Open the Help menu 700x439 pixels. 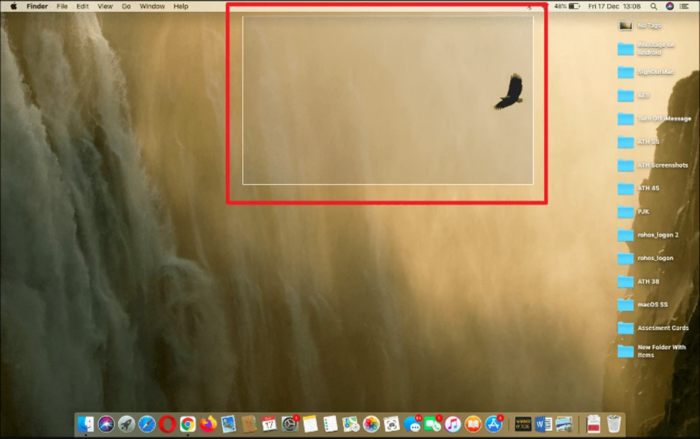coord(181,6)
